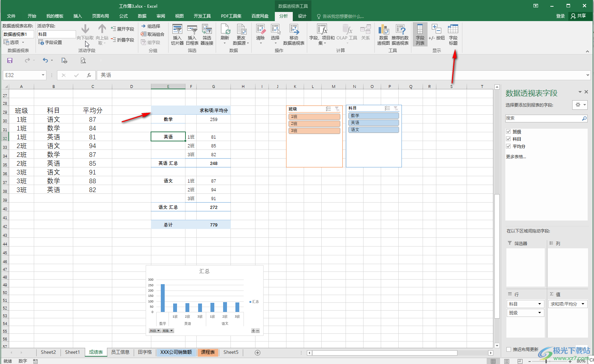The width and height of the screenshot is (594, 364).
Task: Click Group Selection icon
Action: tap(151, 26)
